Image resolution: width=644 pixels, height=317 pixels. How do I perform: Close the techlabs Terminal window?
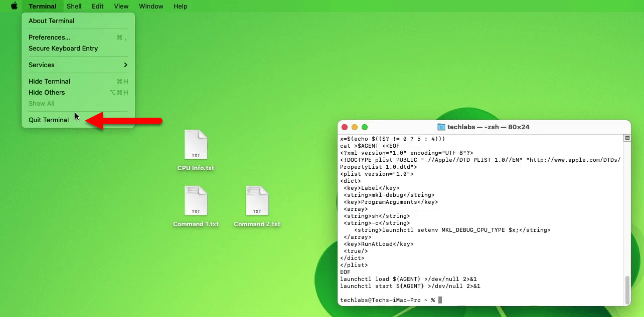pos(345,127)
